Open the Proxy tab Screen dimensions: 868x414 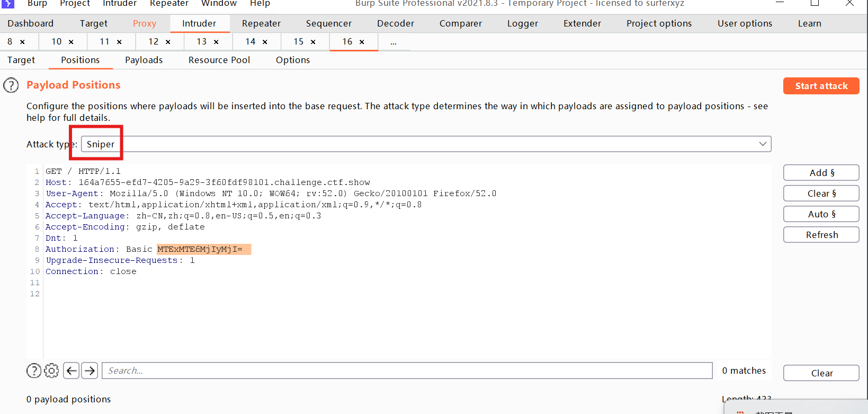(x=145, y=23)
